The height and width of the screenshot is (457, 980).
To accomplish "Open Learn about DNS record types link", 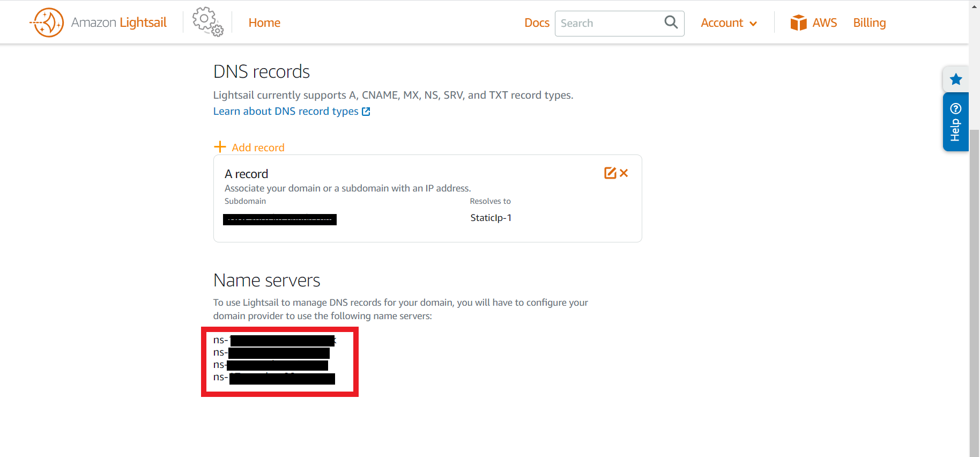I will (286, 111).
